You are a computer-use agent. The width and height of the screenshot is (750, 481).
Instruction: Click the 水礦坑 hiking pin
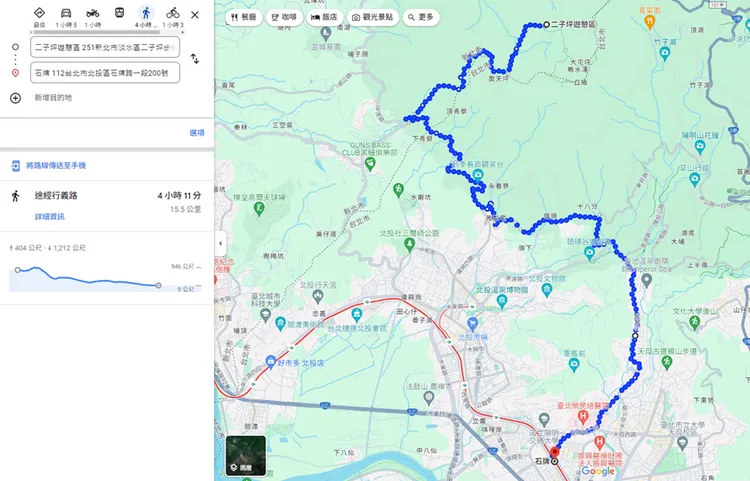pos(398,190)
